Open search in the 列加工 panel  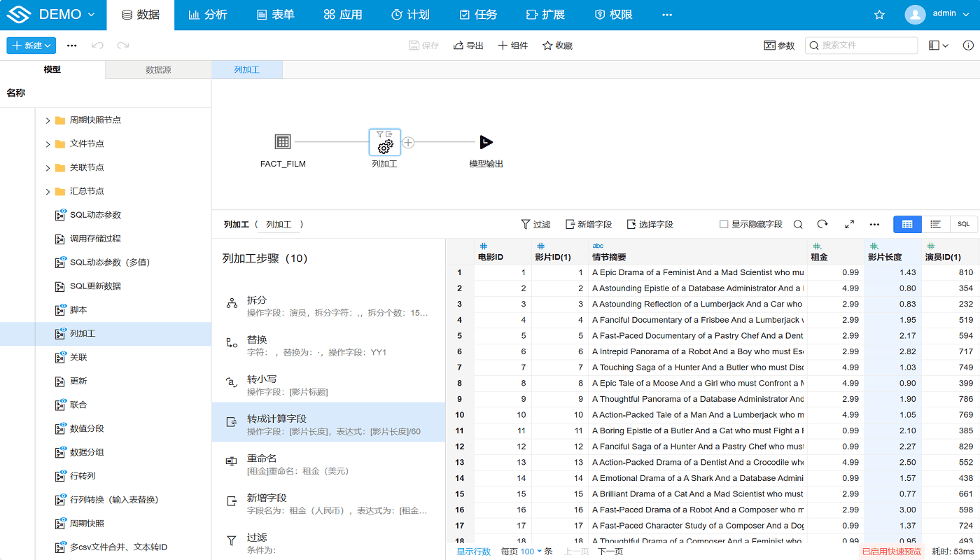tap(798, 224)
